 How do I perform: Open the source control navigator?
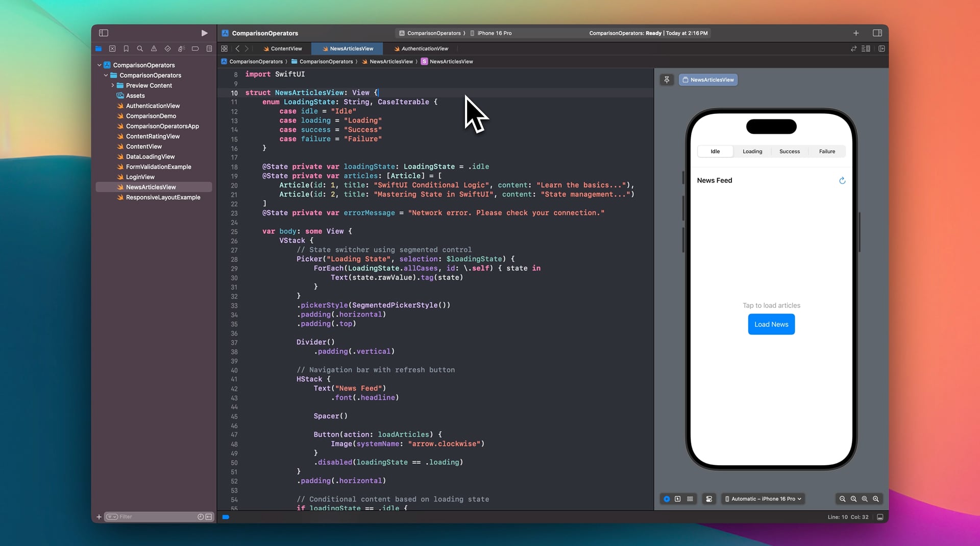112,49
